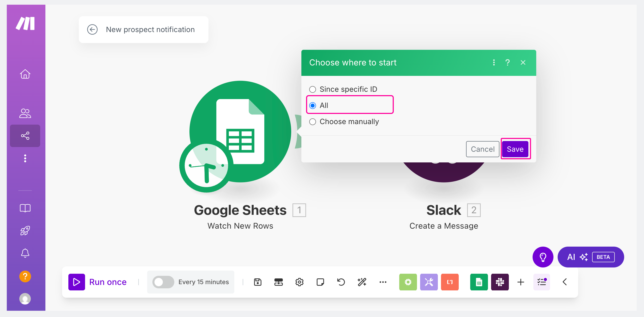Click the Cancel button in the dialog
The height and width of the screenshot is (317, 644).
[482, 149]
